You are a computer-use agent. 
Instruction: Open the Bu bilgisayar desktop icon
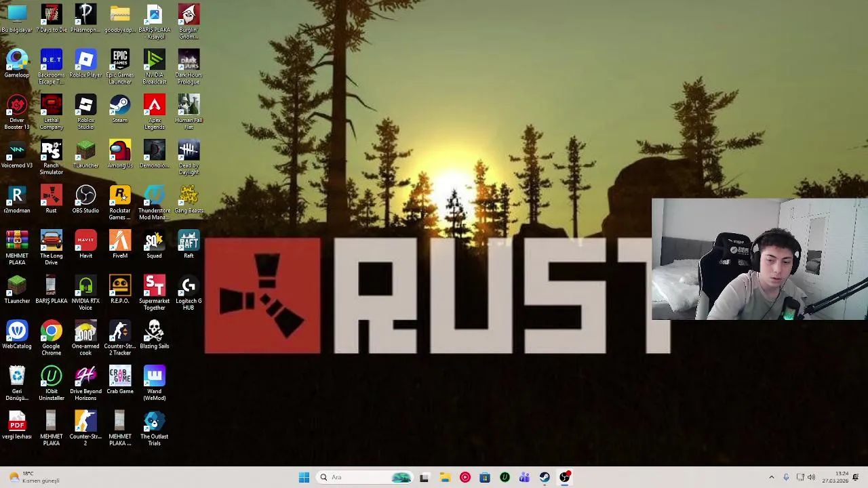pos(17,18)
